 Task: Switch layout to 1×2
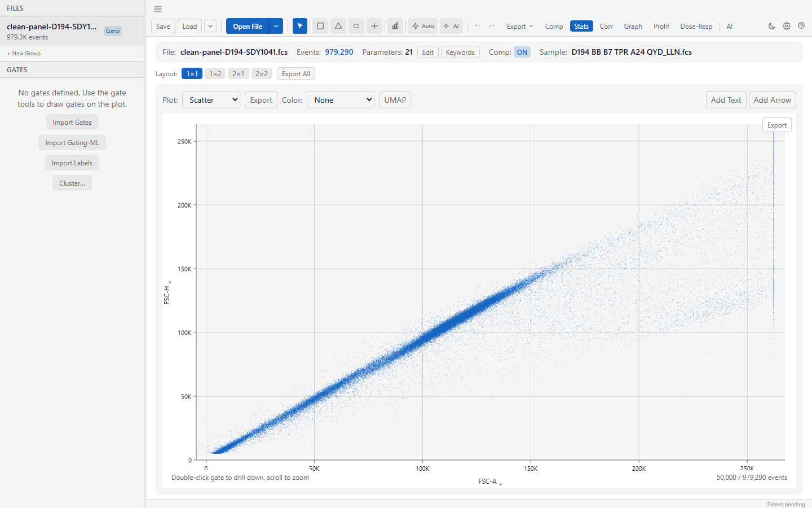click(x=215, y=73)
